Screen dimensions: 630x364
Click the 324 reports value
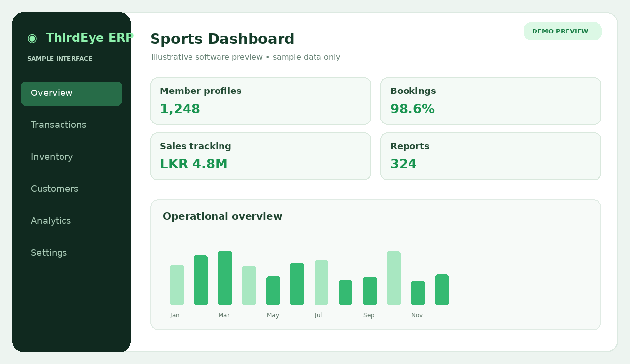tap(404, 164)
